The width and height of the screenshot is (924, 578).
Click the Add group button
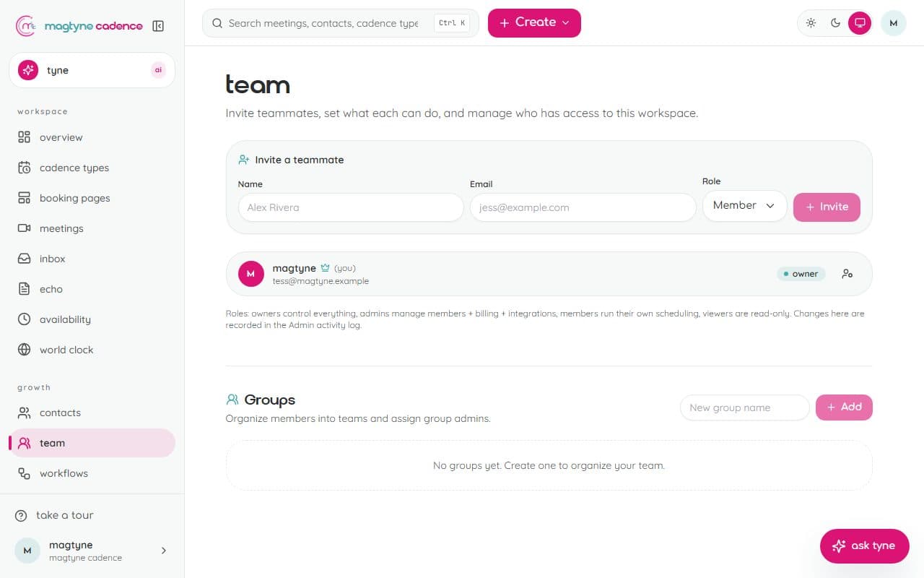pos(844,407)
